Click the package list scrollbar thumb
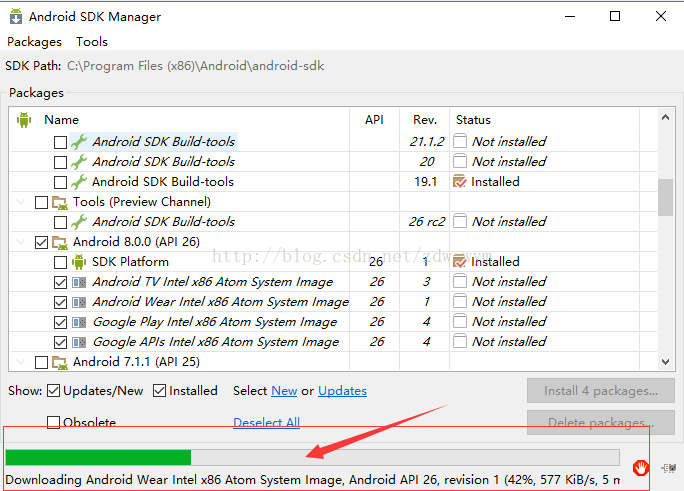This screenshot has height=491, width=684. pyautogui.click(x=665, y=197)
